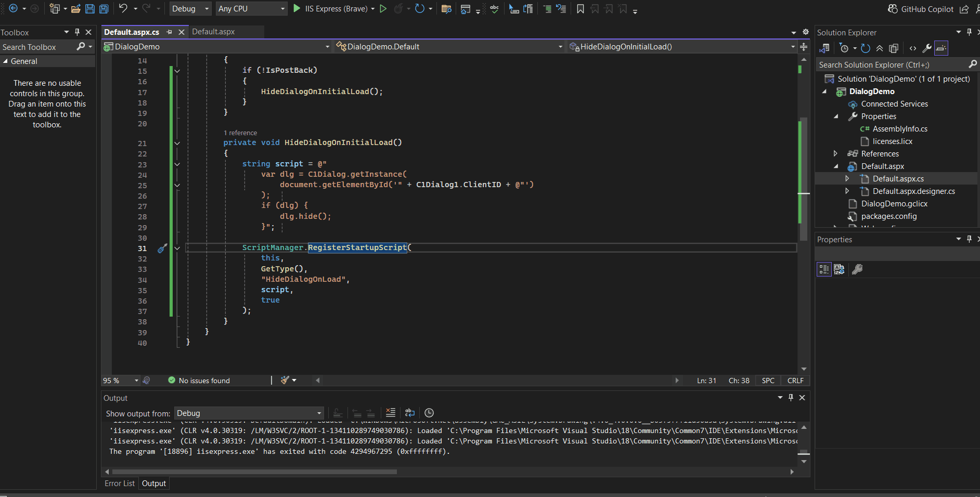The width and height of the screenshot is (980, 497).
Task: Switch to the Error List tab
Action: pyautogui.click(x=119, y=483)
